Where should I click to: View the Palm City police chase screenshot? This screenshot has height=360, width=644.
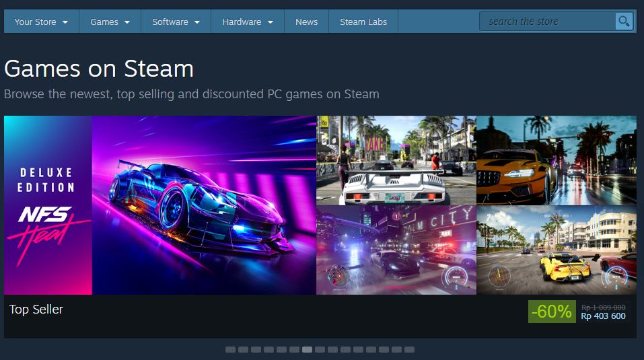pyautogui.click(x=396, y=250)
